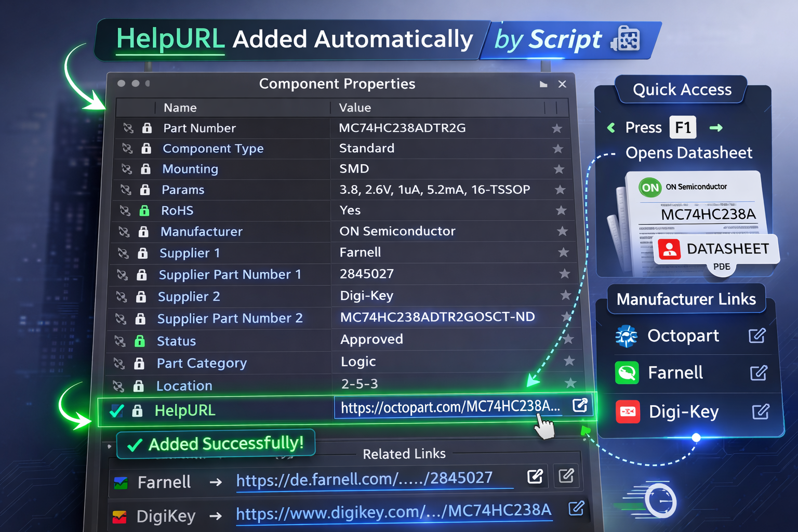Toggle the lock icon for Component Type

[147, 149]
